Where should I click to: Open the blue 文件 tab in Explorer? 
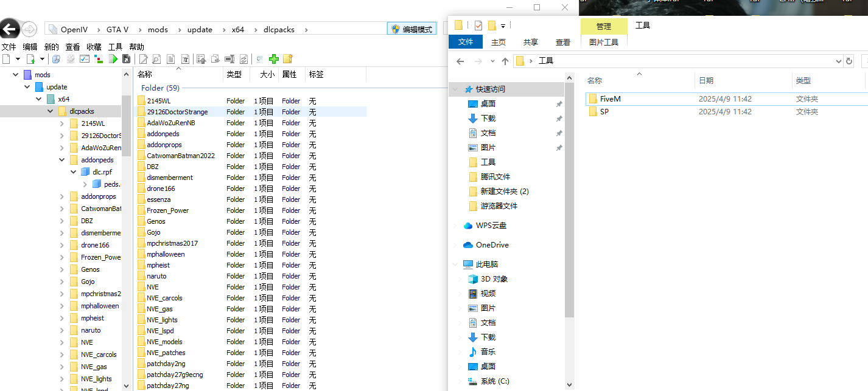[x=466, y=42]
